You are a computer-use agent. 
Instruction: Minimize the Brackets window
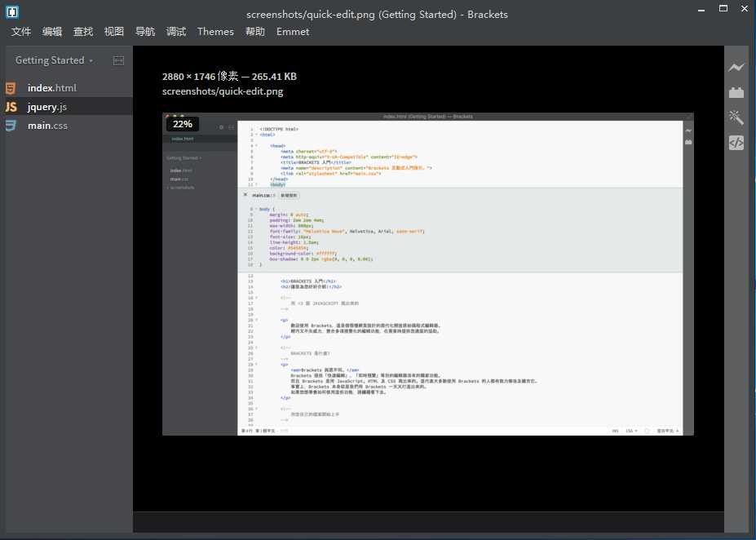pos(701,9)
